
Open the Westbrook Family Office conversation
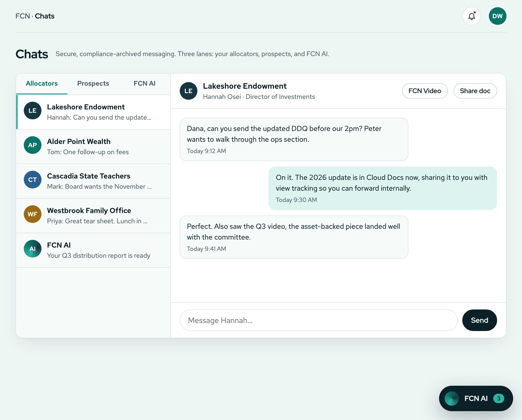tap(93, 216)
